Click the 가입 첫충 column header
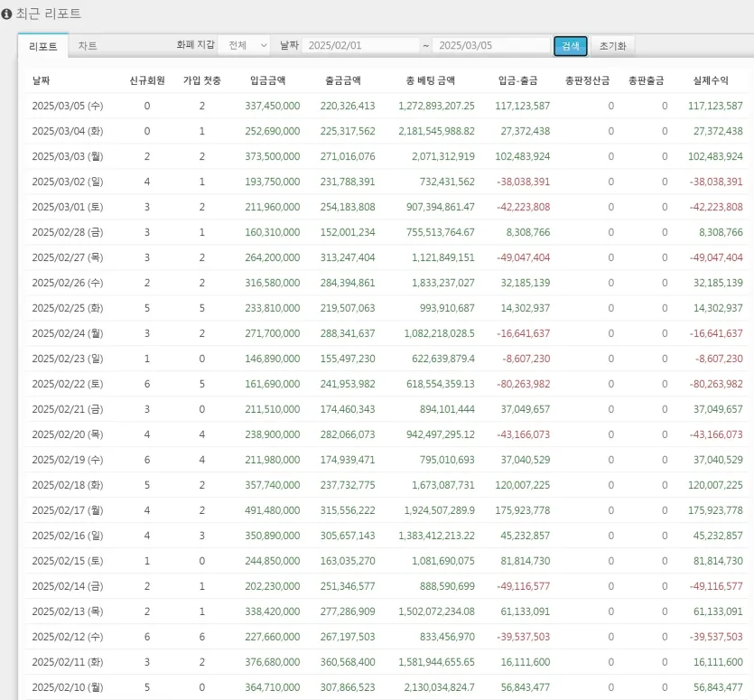This screenshot has height=700, width=754. tap(202, 80)
